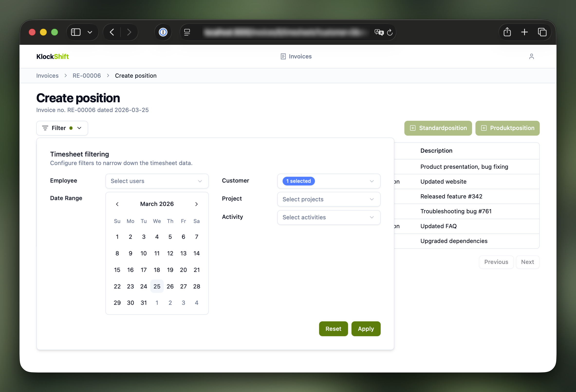Open invoice RE-00006 from the breadcrumb
576x392 pixels.
tap(86, 75)
